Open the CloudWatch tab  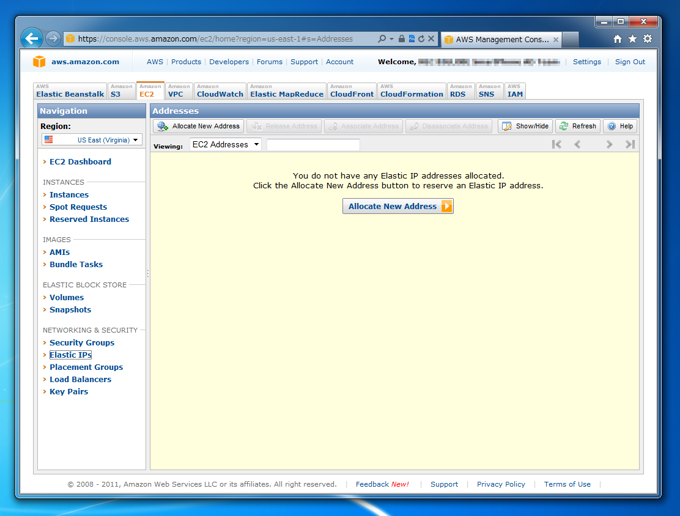(x=220, y=91)
